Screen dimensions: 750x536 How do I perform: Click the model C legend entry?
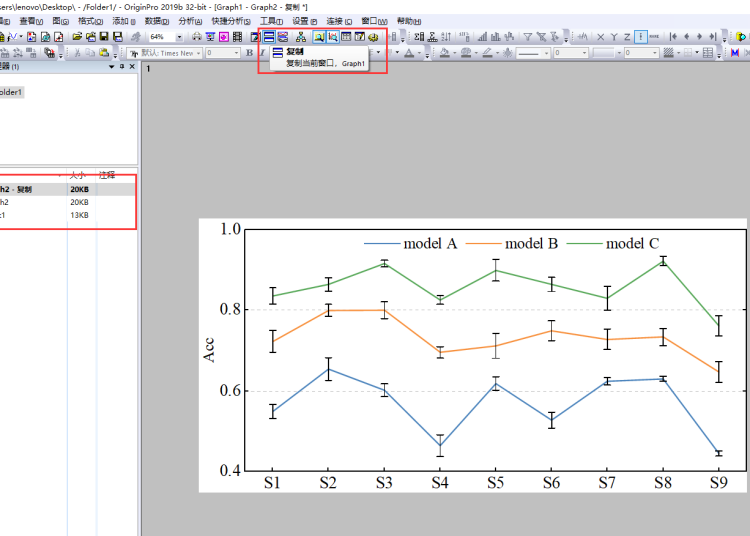(613, 244)
